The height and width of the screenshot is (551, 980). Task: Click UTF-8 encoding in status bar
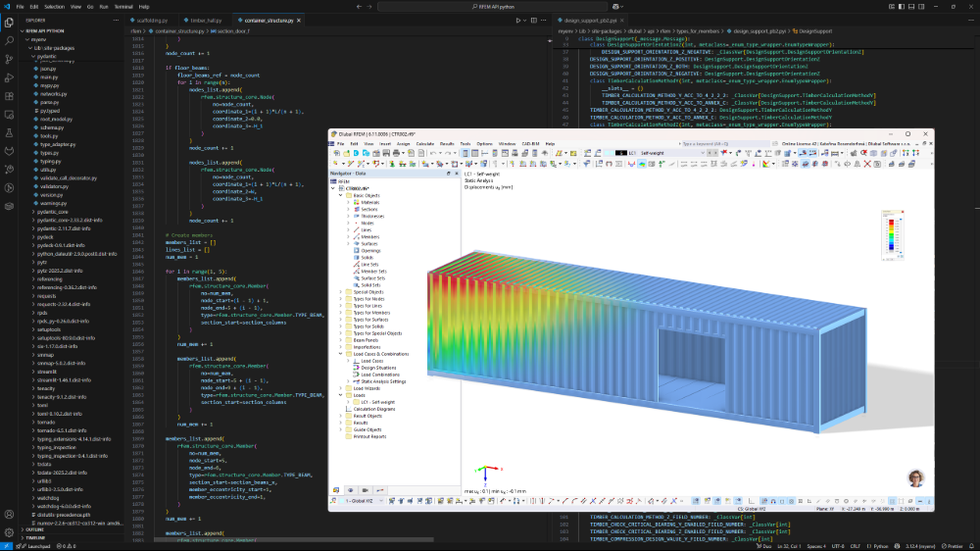pyautogui.click(x=838, y=547)
